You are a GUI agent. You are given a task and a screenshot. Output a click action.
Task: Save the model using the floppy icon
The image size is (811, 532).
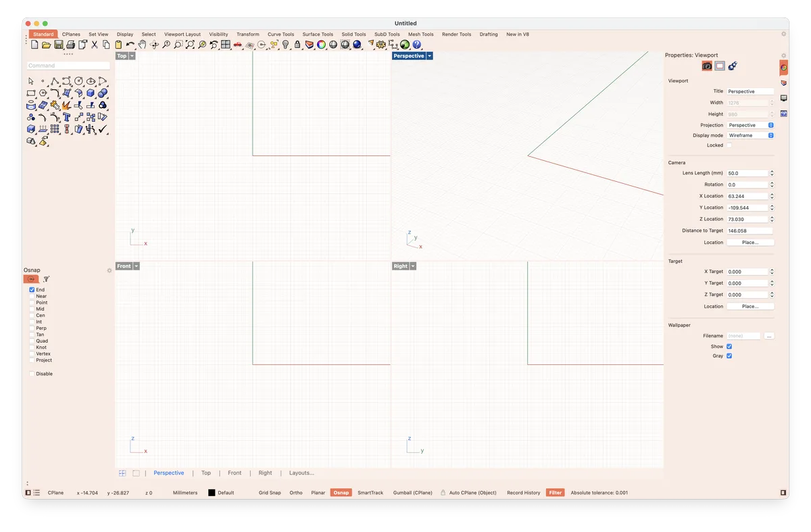59,45
